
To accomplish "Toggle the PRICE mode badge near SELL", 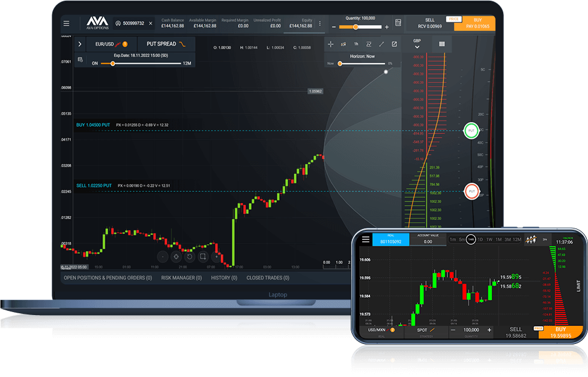I will coord(454,20).
